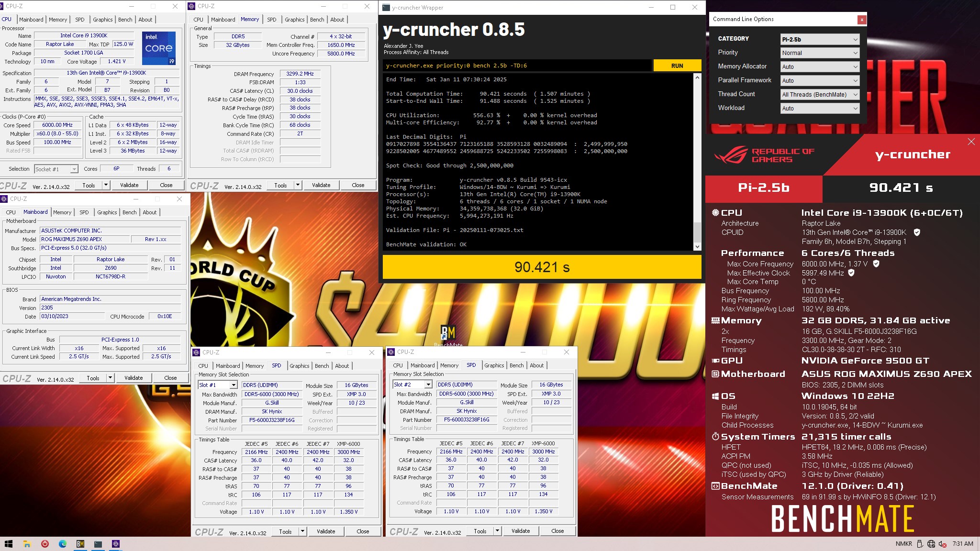The height and width of the screenshot is (551, 980).
Task: Open Bench tab in Slot #1 SPD window
Action: click(x=322, y=366)
